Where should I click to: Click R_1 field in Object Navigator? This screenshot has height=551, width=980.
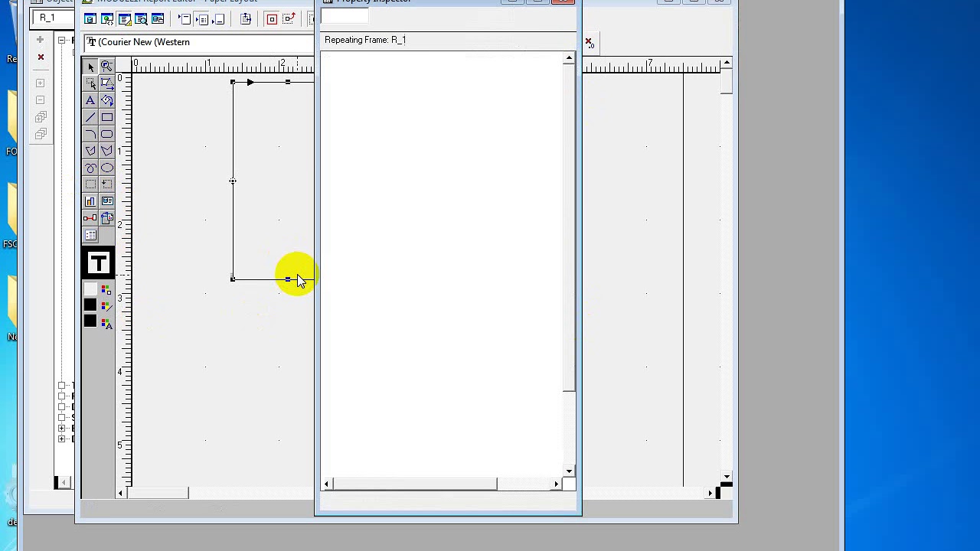[x=52, y=18]
